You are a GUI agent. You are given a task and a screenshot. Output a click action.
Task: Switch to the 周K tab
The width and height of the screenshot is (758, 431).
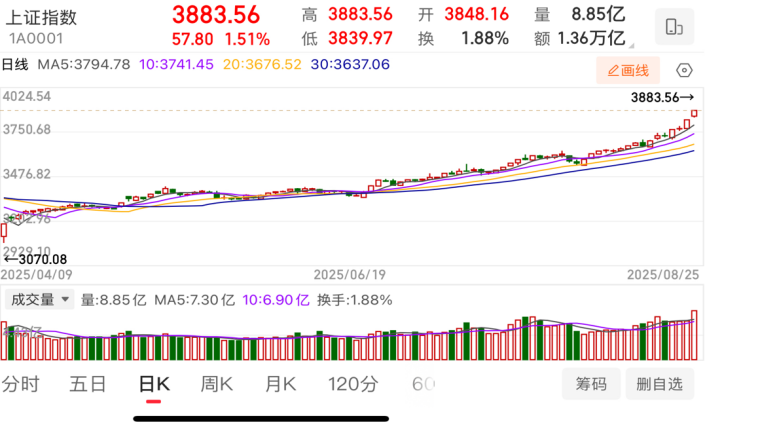click(217, 384)
